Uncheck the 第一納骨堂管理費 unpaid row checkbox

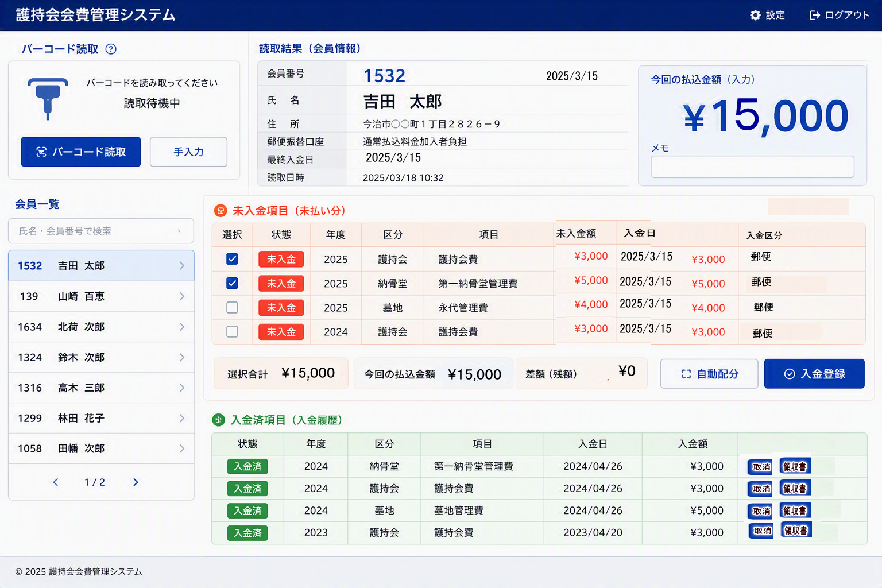[232, 283]
